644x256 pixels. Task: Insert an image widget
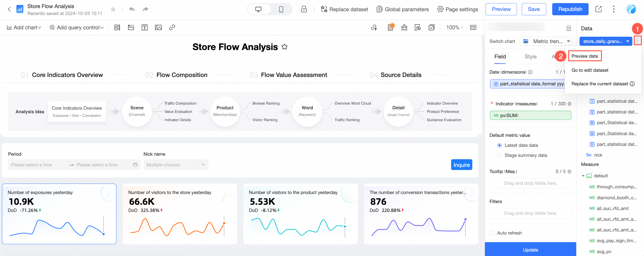[x=158, y=27]
